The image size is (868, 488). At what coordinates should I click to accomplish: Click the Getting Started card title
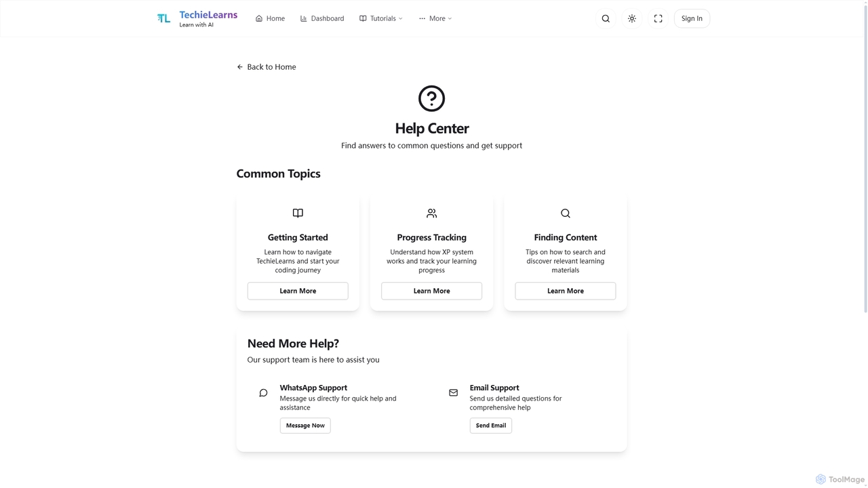click(x=298, y=237)
